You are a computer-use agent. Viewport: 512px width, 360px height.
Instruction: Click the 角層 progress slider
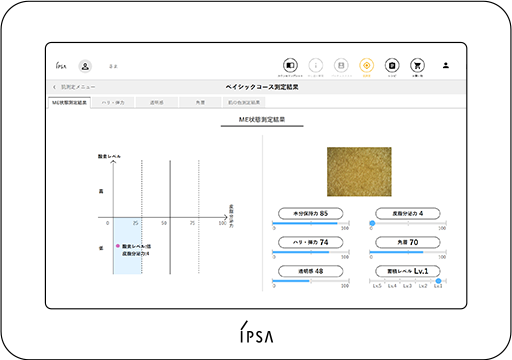408,252
